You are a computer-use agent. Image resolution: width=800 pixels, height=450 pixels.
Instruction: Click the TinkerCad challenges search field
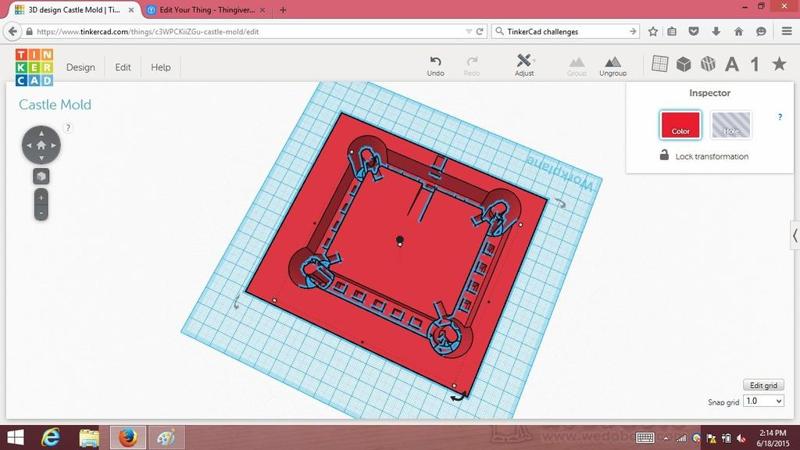coord(566,32)
